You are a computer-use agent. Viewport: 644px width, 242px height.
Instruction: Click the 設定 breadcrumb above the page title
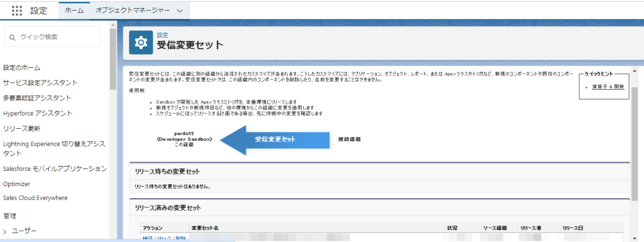tap(162, 35)
